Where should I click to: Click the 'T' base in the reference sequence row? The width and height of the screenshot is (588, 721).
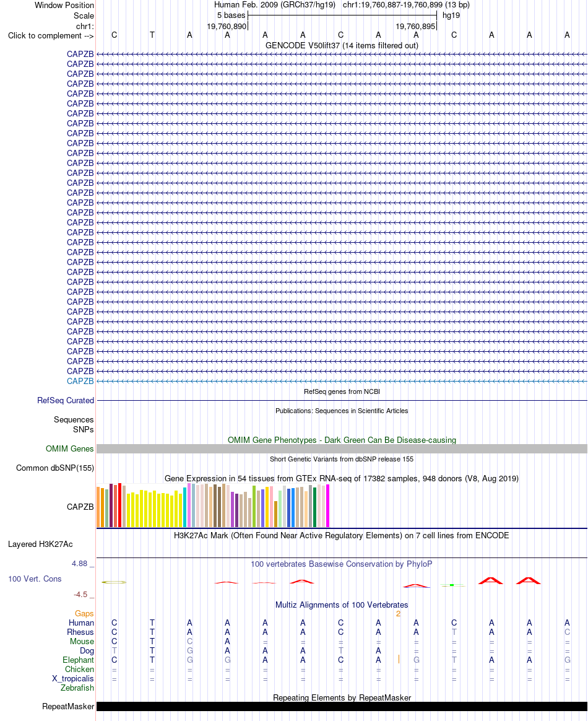(x=152, y=35)
